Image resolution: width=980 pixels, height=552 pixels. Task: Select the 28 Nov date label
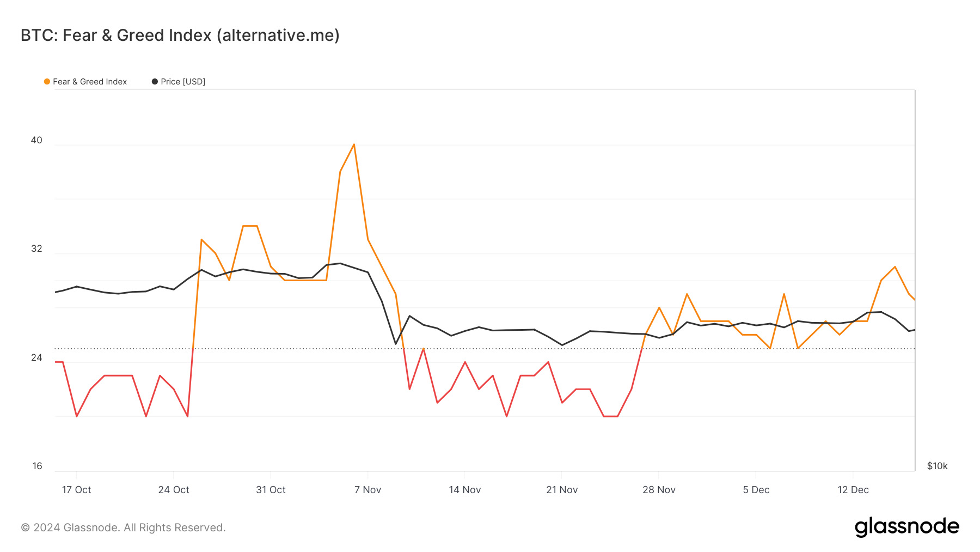pos(659,490)
